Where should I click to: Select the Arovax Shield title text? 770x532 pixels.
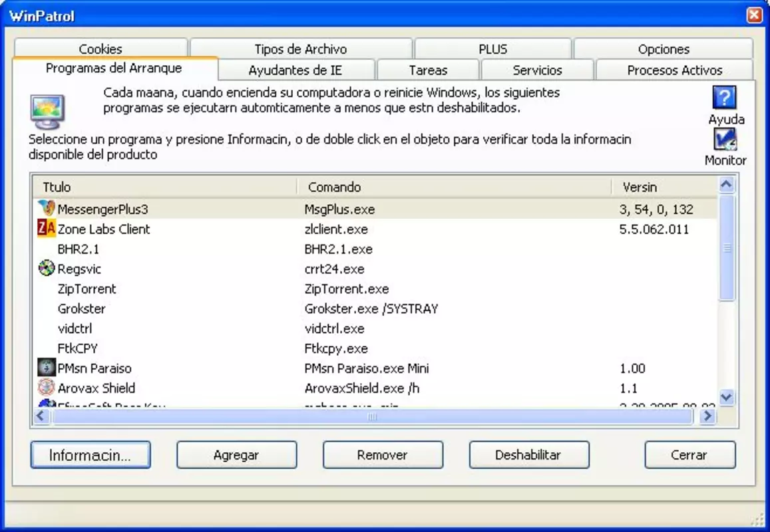click(96, 388)
